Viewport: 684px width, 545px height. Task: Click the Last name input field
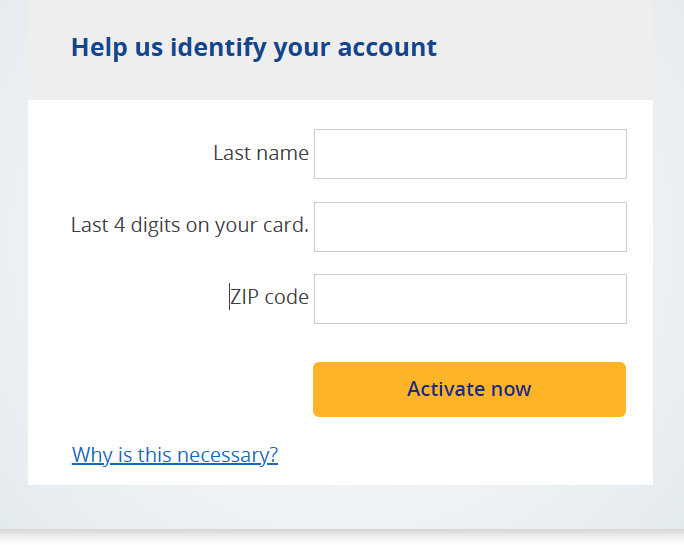tap(470, 154)
